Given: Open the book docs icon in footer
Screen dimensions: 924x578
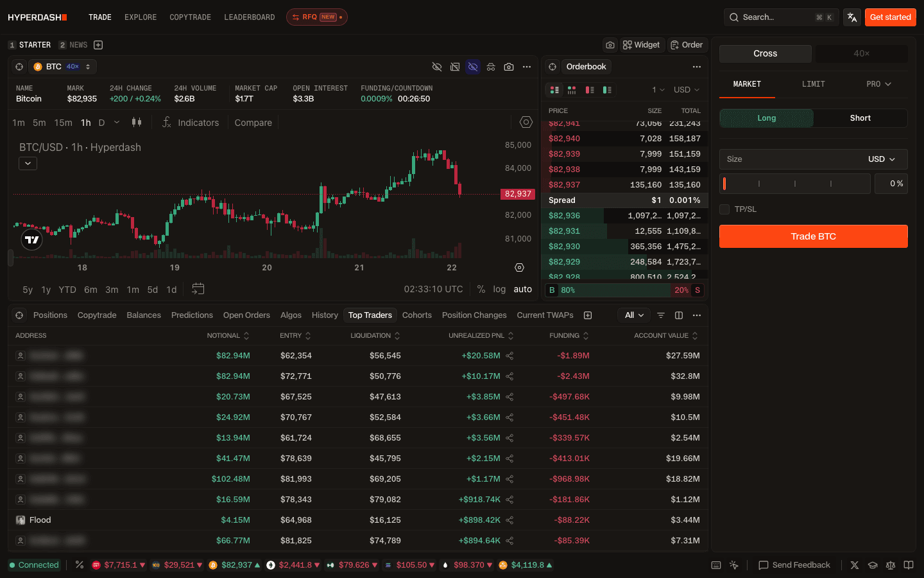Looking at the screenshot, I should pyautogui.click(x=909, y=565).
